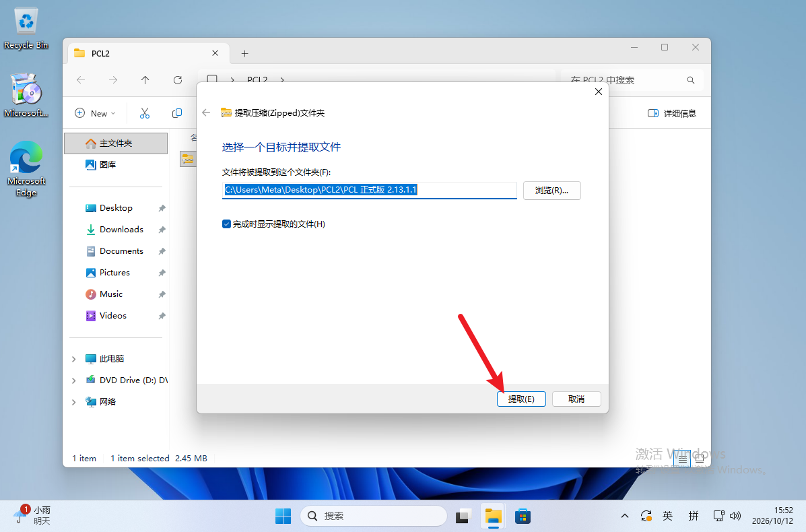
Task: Click the volume speaker tray icon
Action: 735,516
